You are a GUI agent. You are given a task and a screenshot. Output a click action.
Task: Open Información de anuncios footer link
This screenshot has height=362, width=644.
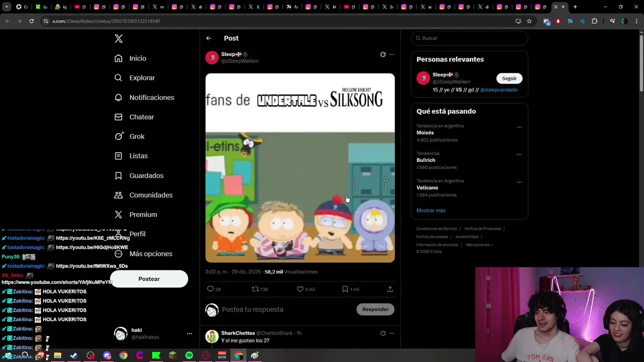(437, 245)
